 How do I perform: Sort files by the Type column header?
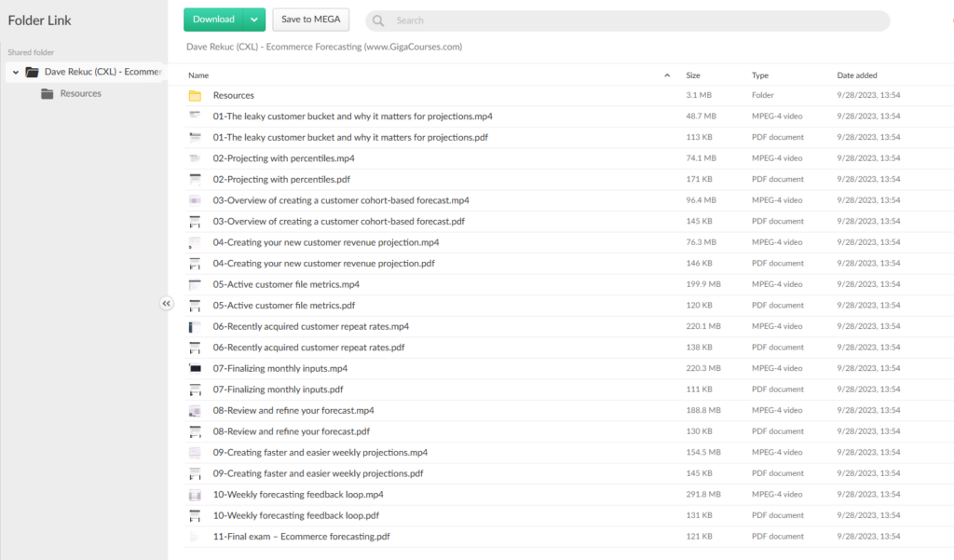pyautogui.click(x=760, y=75)
